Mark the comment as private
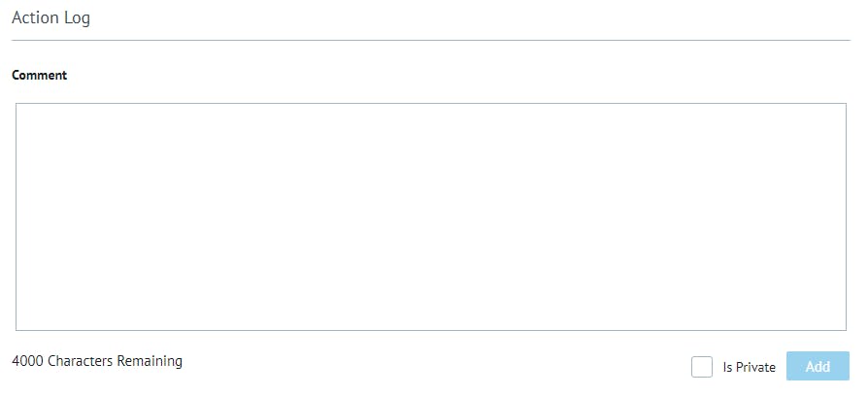868x396 pixels. point(702,367)
